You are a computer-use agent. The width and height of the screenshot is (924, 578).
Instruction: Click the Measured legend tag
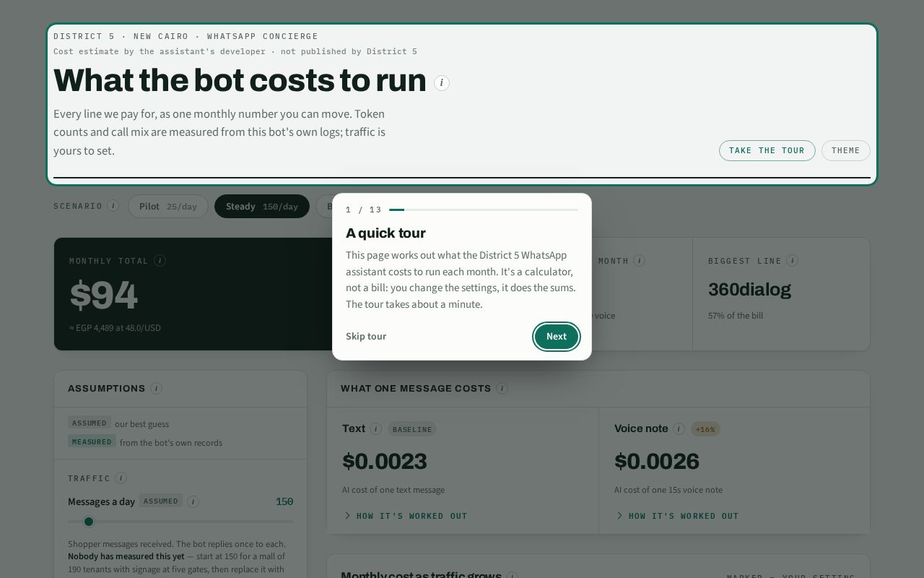click(92, 441)
